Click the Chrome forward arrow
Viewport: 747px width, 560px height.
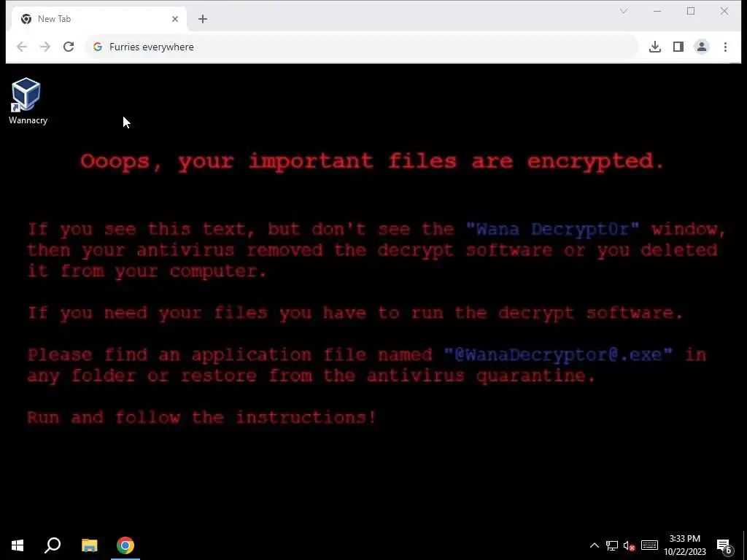[x=45, y=47]
